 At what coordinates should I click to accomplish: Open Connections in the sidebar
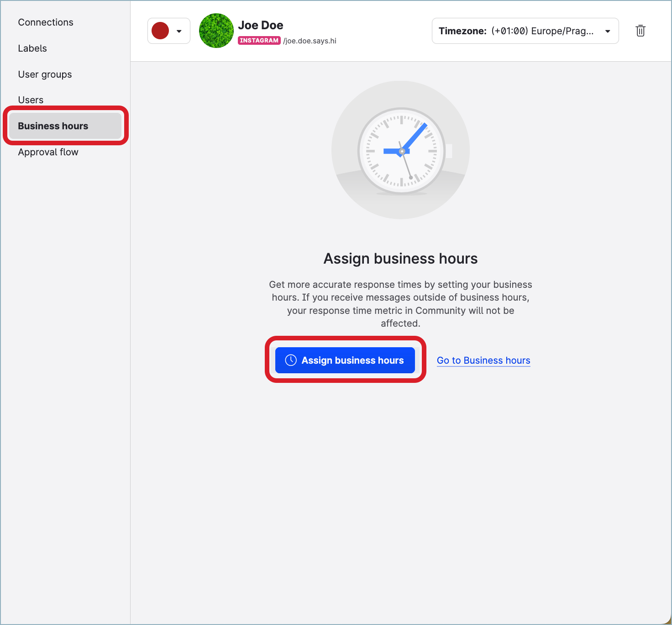point(46,22)
